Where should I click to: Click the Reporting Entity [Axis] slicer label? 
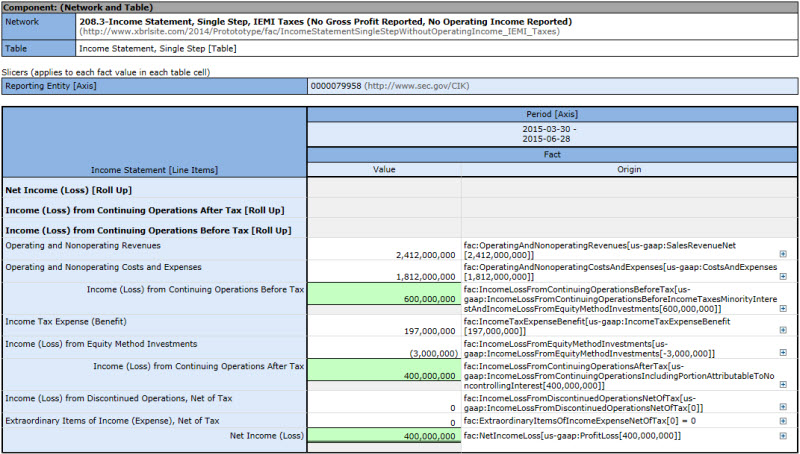coord(155,86)
